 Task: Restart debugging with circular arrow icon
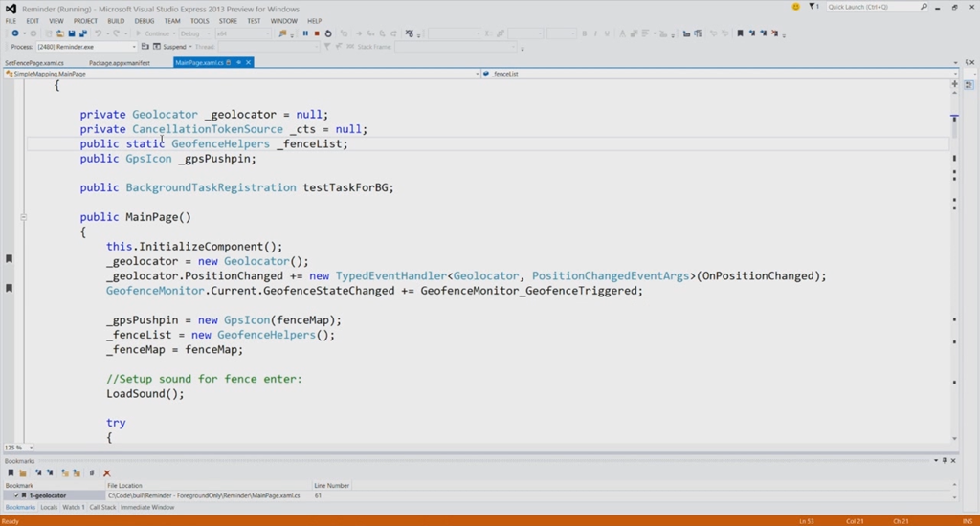[328, 33]
